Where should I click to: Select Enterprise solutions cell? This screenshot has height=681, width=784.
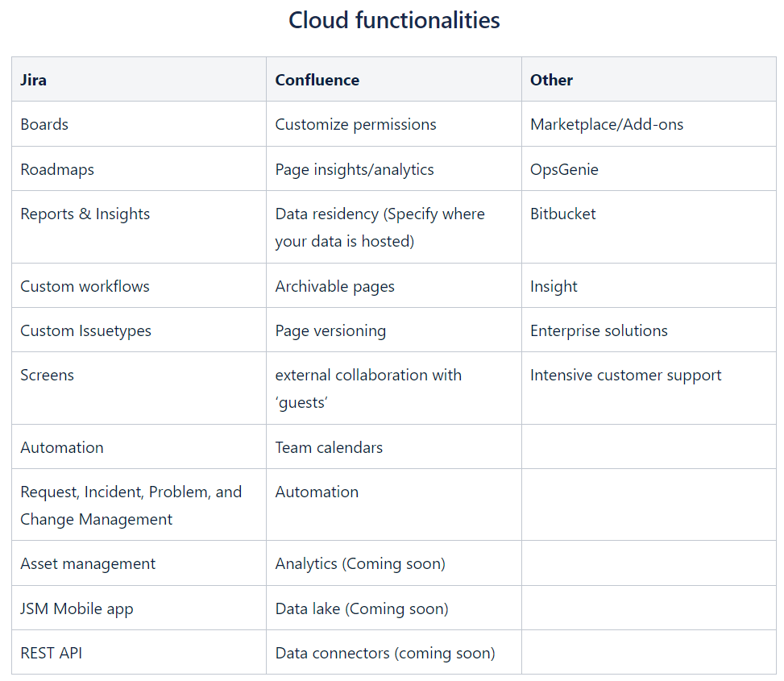click(x=649, y=330)
